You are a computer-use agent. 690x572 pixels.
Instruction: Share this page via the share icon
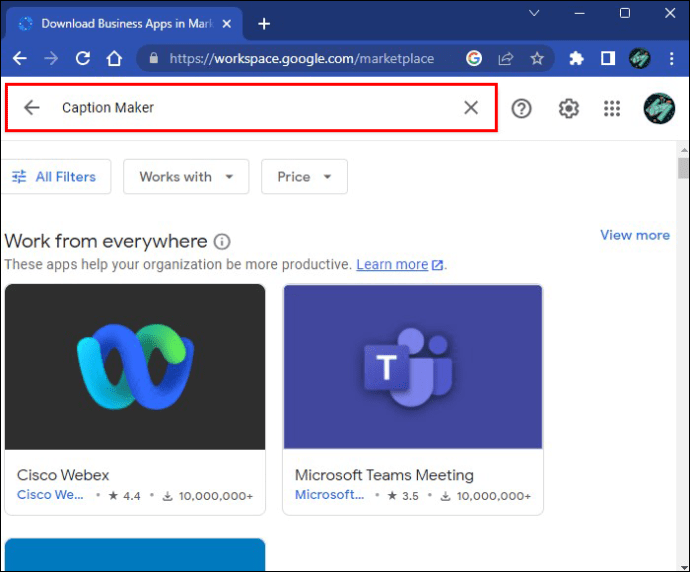[506, 58]
